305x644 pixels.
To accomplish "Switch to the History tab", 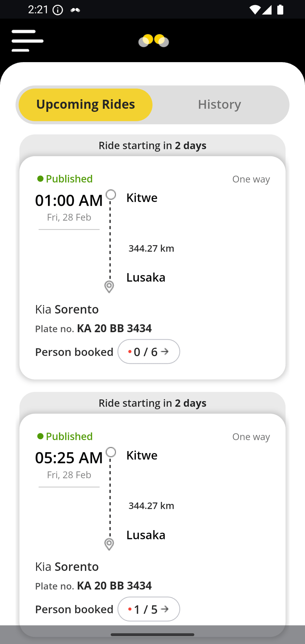I will pos(219,105).
